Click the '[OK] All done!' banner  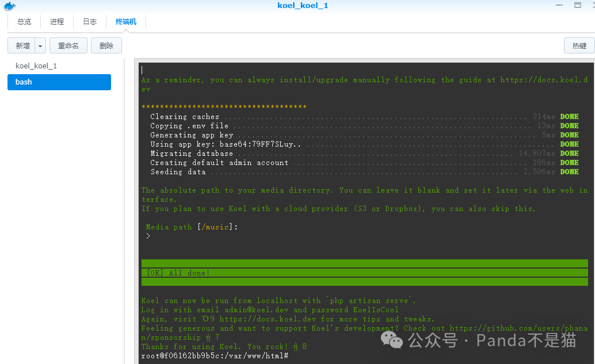pos(365,273)
